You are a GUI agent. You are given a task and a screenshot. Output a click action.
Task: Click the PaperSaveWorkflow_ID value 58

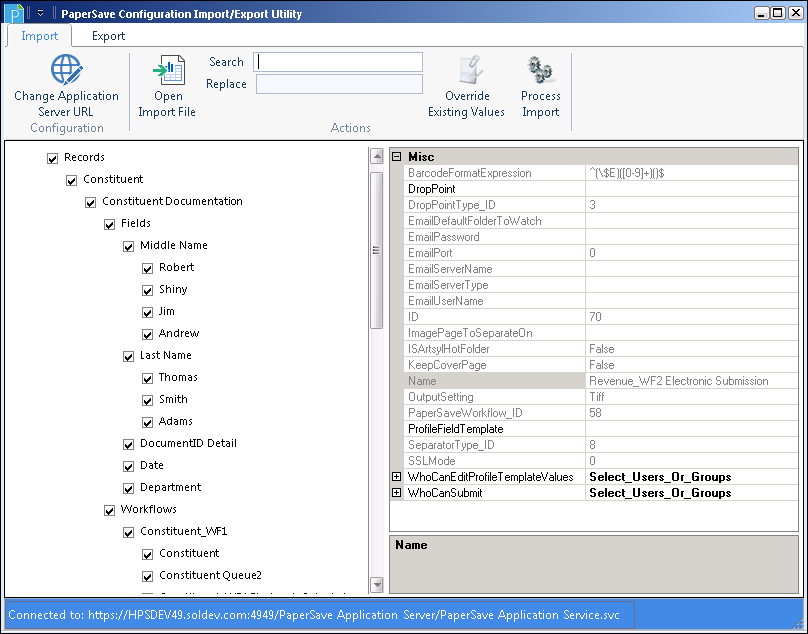coord(595,412)
